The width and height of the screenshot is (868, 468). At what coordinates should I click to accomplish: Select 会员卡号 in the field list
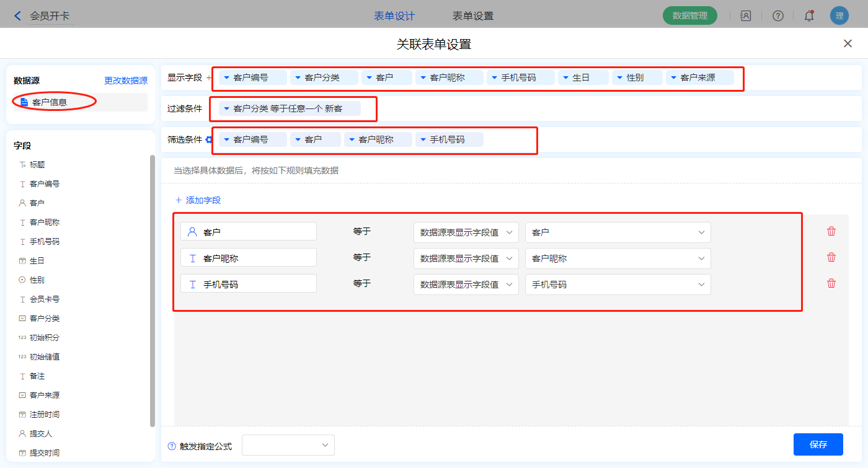(45, 299)
